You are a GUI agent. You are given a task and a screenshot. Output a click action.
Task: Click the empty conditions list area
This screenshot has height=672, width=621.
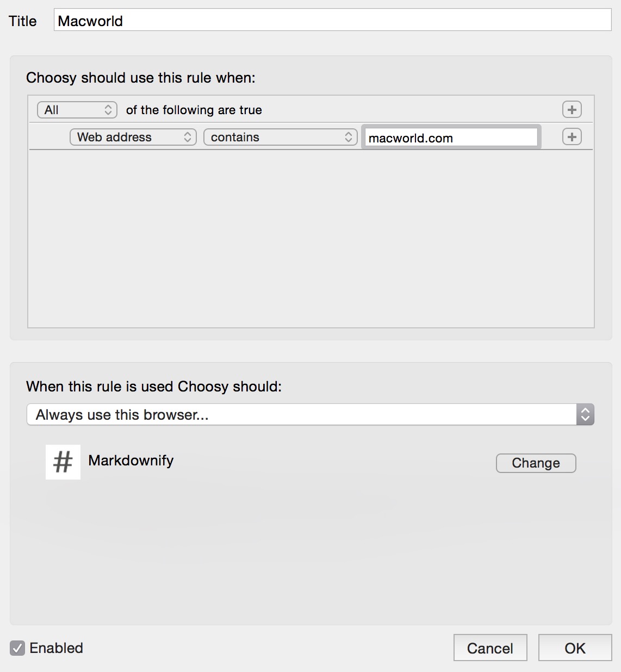311,238
